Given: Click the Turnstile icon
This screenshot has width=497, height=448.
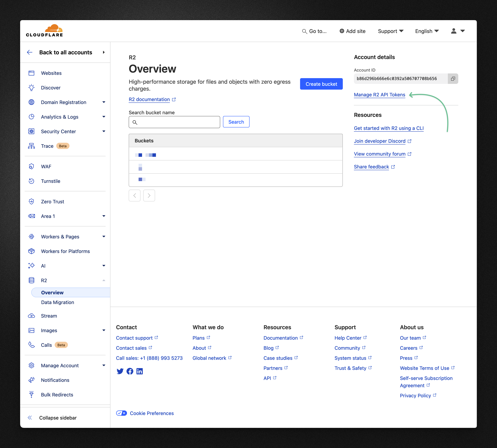Looking at the screenshot, I should (x=31, y=181).
